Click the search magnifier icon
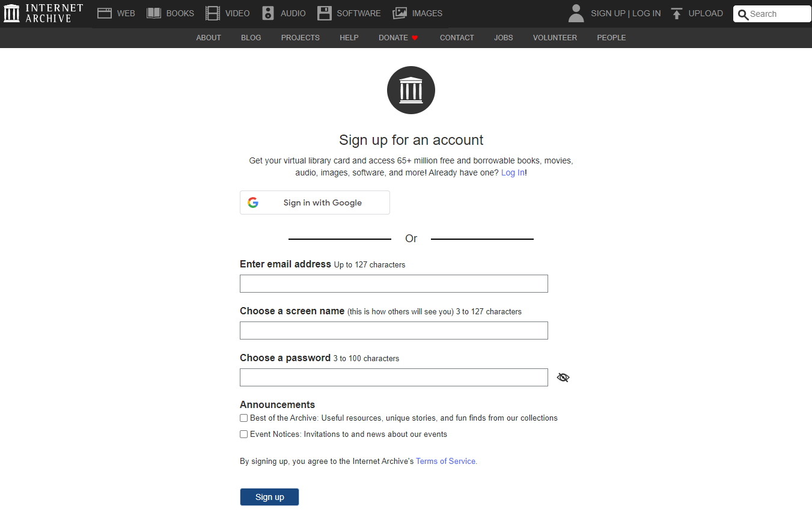The image size is (812, 521). click(x=742, y=13)
